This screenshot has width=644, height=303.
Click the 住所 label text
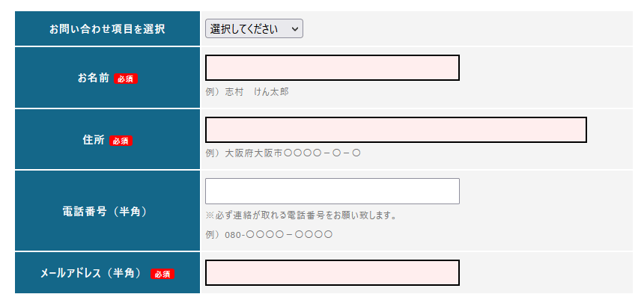click(x=94, y=140)
